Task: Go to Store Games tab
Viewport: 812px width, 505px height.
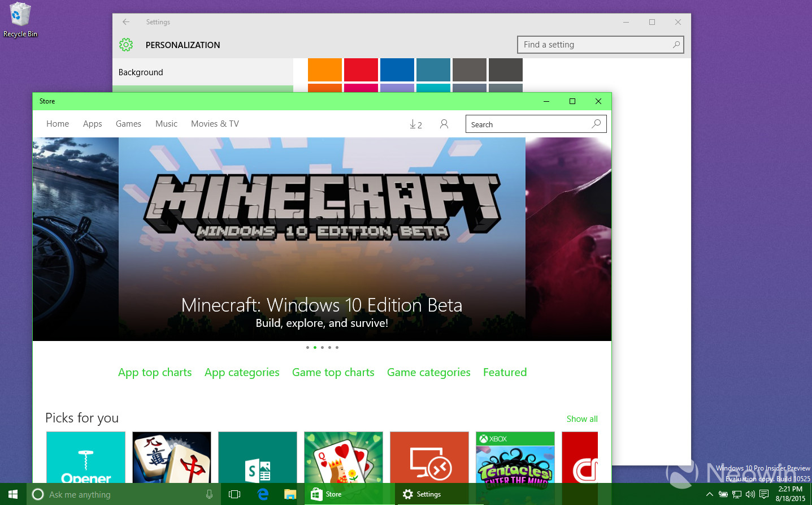Action: tap(128, 124)
